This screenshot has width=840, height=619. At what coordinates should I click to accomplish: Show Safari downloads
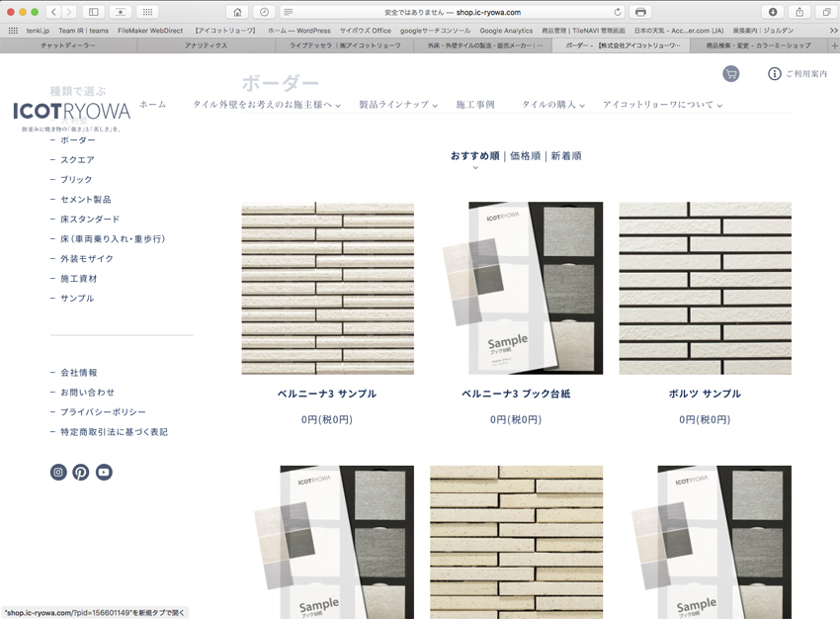click(x=773, y=12)
